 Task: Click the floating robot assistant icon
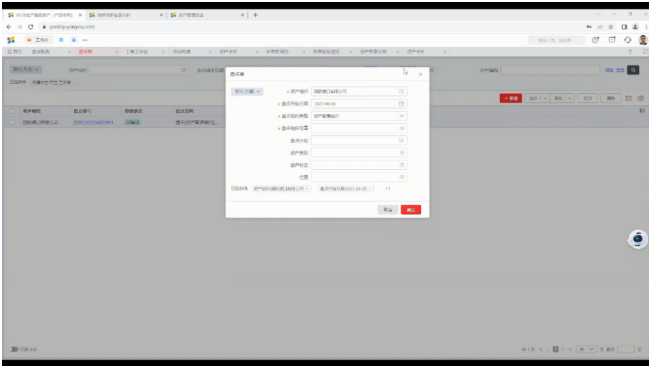tap(638, 239)
